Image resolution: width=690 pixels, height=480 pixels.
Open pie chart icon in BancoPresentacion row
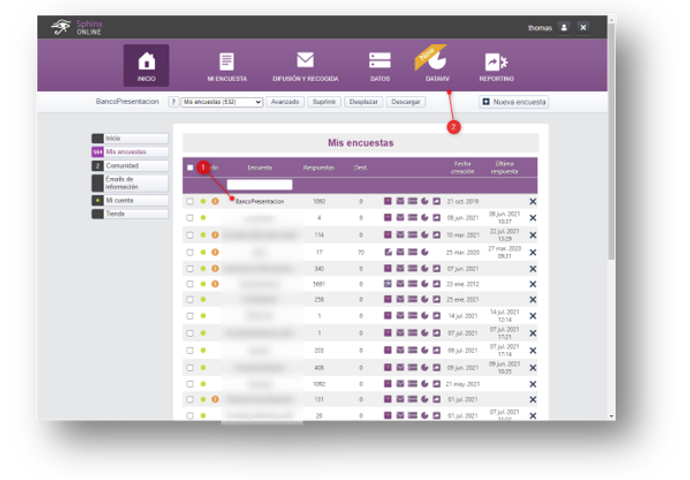(425, 201)
